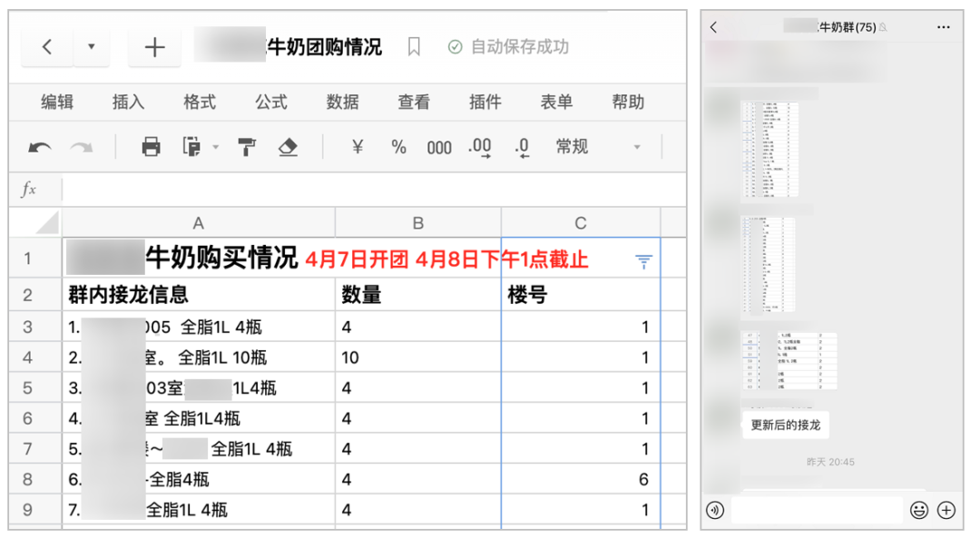This screenshot has width=980, height=538.
Task: Expand dropdown next to back button
Action: 91,47
